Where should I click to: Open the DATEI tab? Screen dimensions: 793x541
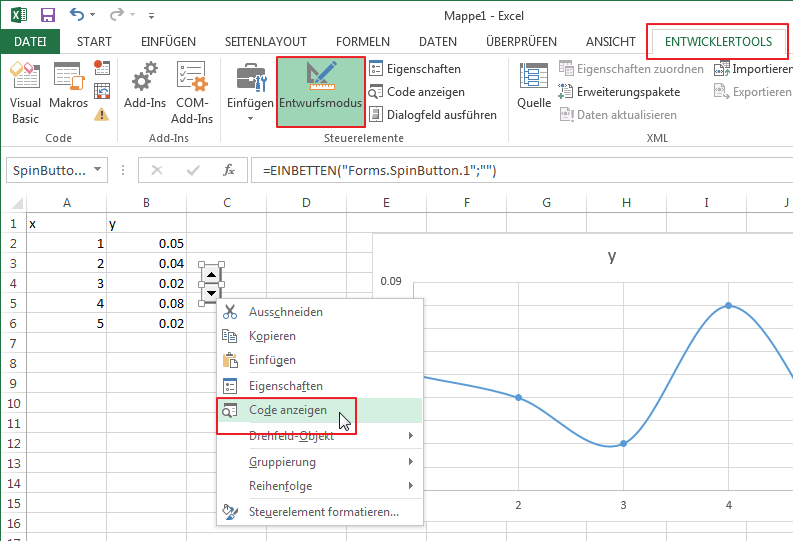[30, 41]
